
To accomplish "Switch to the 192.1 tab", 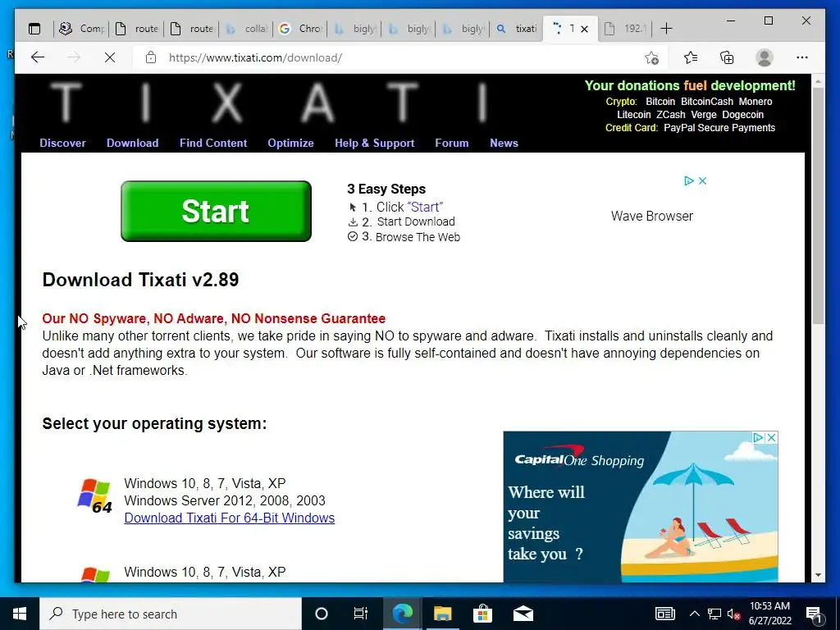I will pos(625,29).
